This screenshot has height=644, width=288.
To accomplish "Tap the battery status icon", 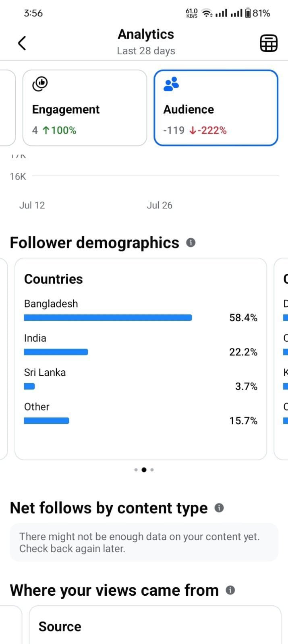I will pyautogui.click(x=248, y=13).
